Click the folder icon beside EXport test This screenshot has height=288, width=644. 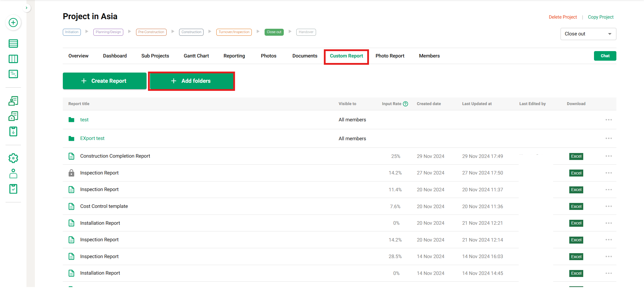(71, 138)
